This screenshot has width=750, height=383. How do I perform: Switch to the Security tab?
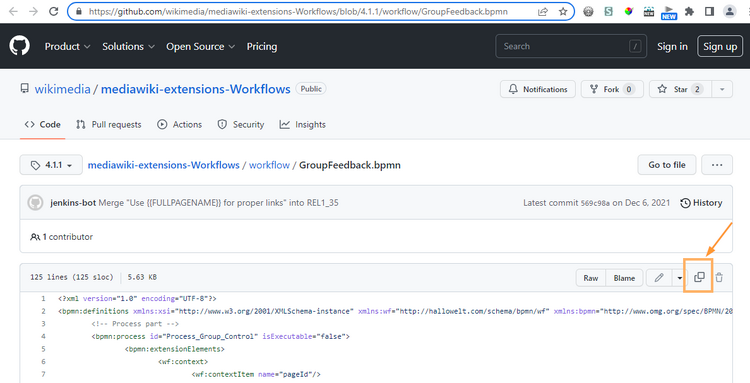click(x=241, y=124)
